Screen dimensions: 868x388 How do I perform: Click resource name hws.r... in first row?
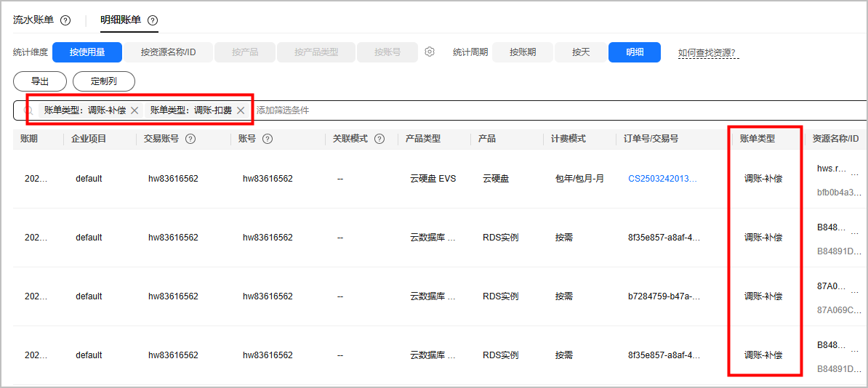[x=832, y=169]
